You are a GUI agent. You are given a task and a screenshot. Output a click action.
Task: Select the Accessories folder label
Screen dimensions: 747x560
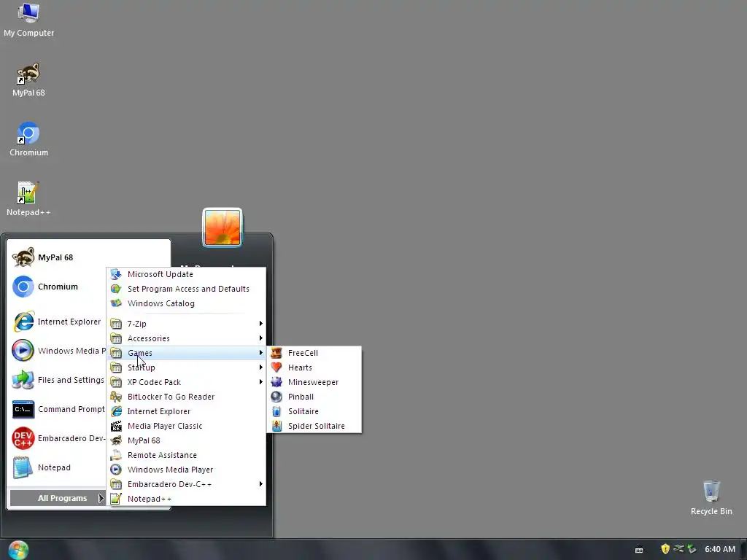pyautogui.click(x=149, y=338)
